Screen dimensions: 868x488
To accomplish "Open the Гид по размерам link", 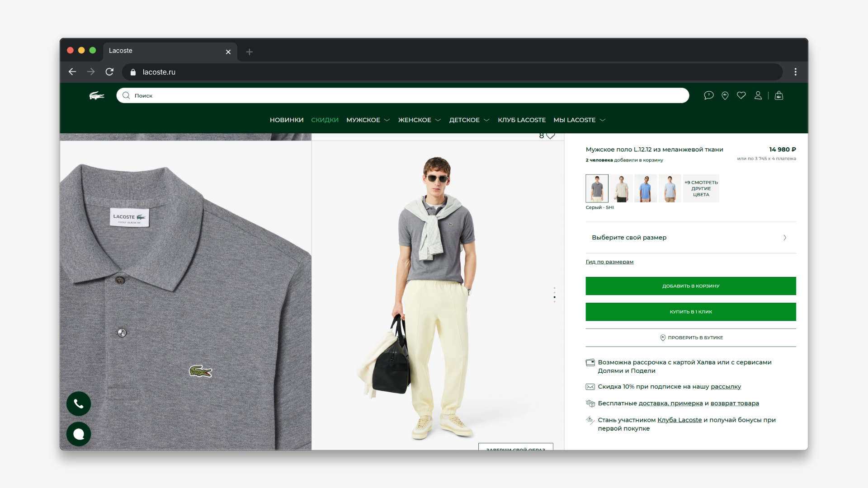I will (609, 262).
